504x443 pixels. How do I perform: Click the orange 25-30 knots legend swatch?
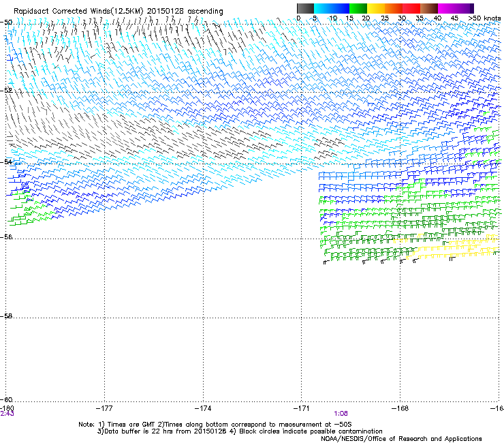394,8
